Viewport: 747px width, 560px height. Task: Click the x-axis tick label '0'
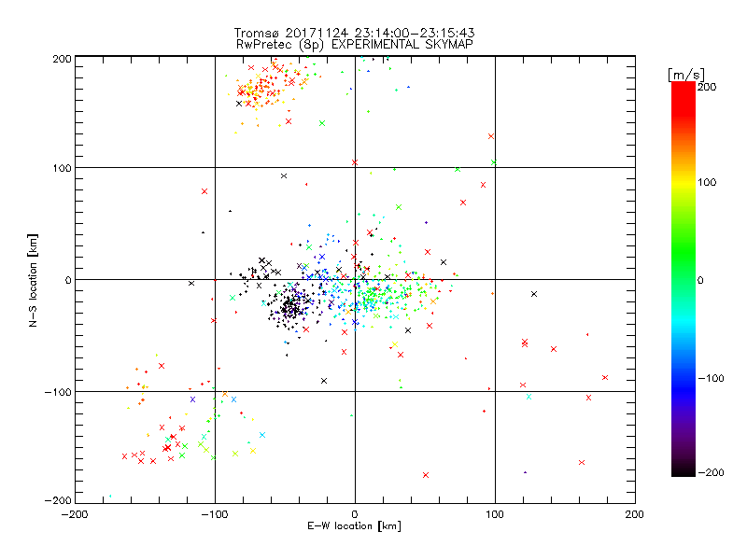click(355, 515)
